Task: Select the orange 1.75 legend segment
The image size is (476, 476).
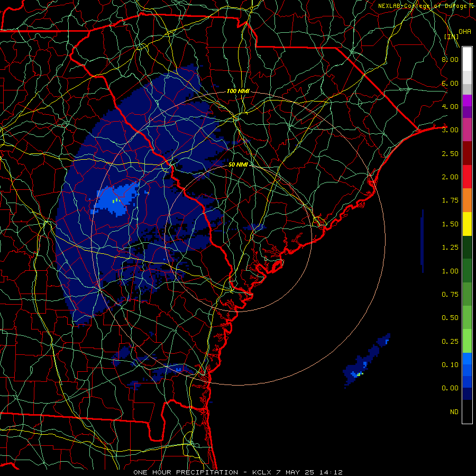Action: [x=467, y=200]
